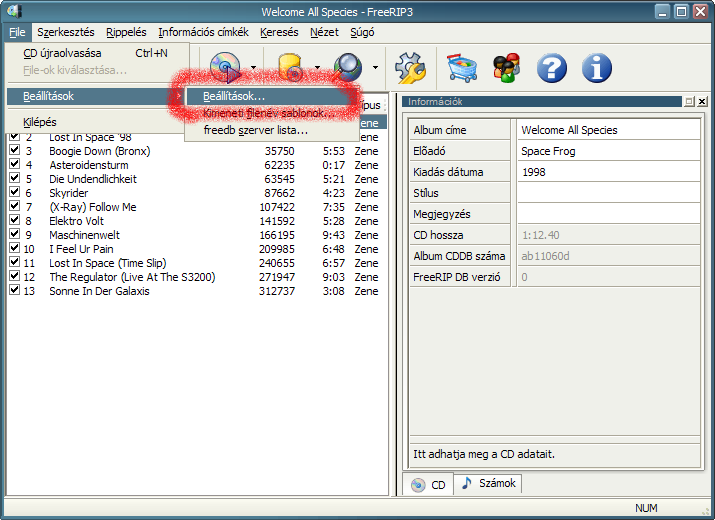The image size is (715, 520).
Task: Uncheck track 11 Lost In Space (Time Slip)
Action: (15, 262)
